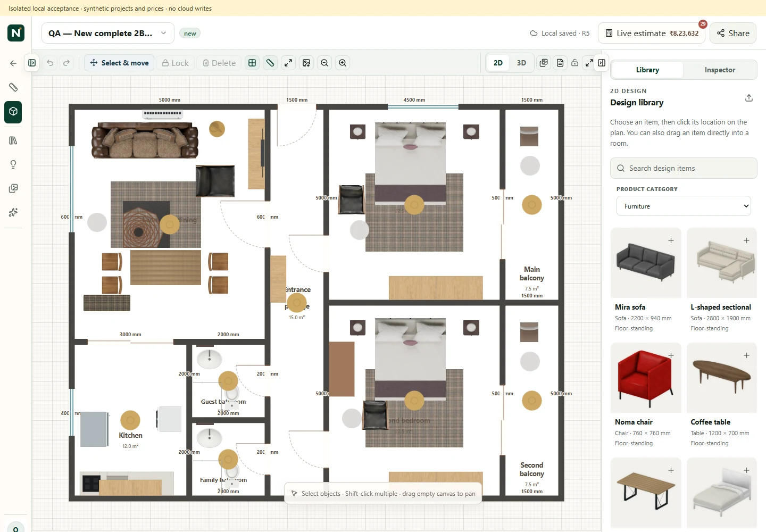This screenshot has width=766, height=532.
Task: Open the project name dropdown
Action: 107,33
